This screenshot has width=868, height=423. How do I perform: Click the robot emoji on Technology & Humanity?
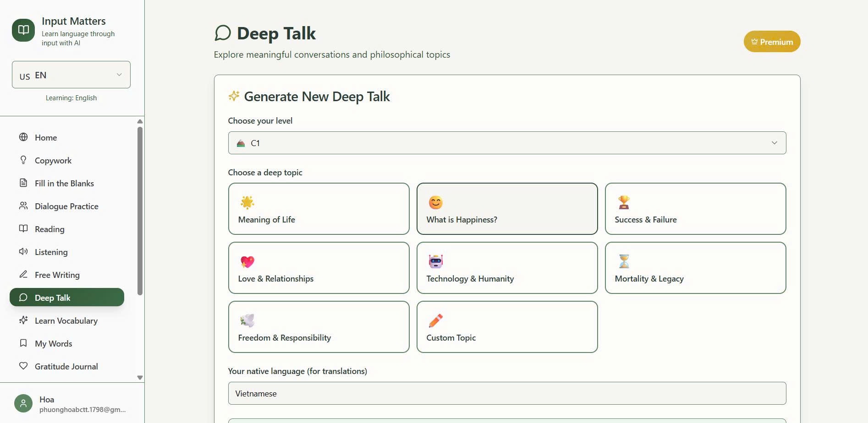click(436, 261)
